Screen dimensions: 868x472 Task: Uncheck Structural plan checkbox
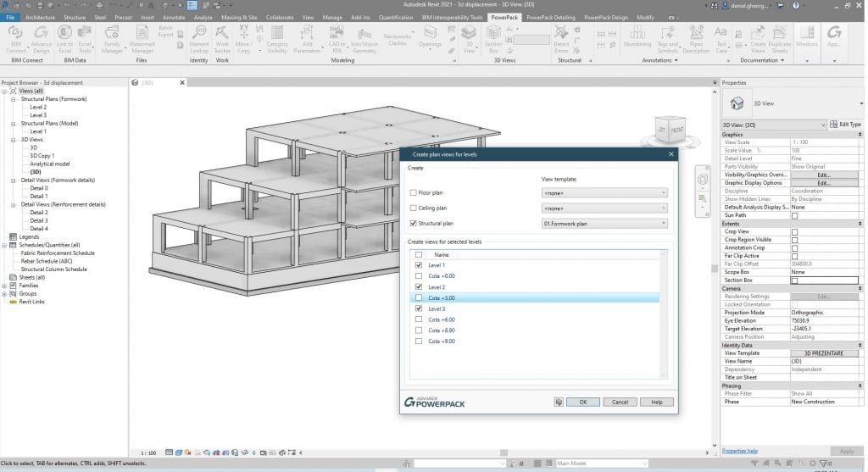[413, 223]
